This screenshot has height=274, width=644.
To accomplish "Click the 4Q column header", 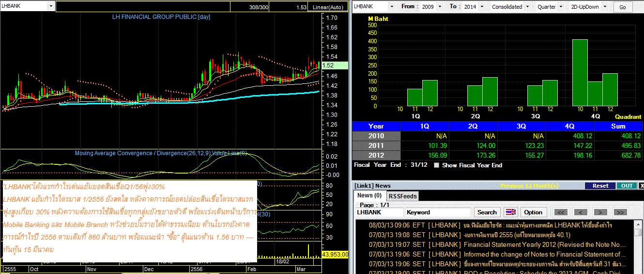I will pyautogui.click(x=570, y=126).
